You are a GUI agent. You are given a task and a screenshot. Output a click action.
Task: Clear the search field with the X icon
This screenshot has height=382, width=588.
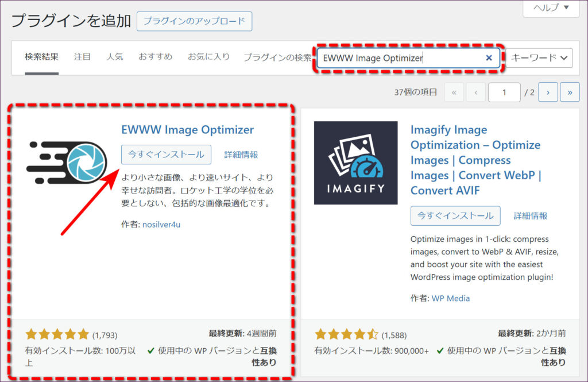pos(489,57)
